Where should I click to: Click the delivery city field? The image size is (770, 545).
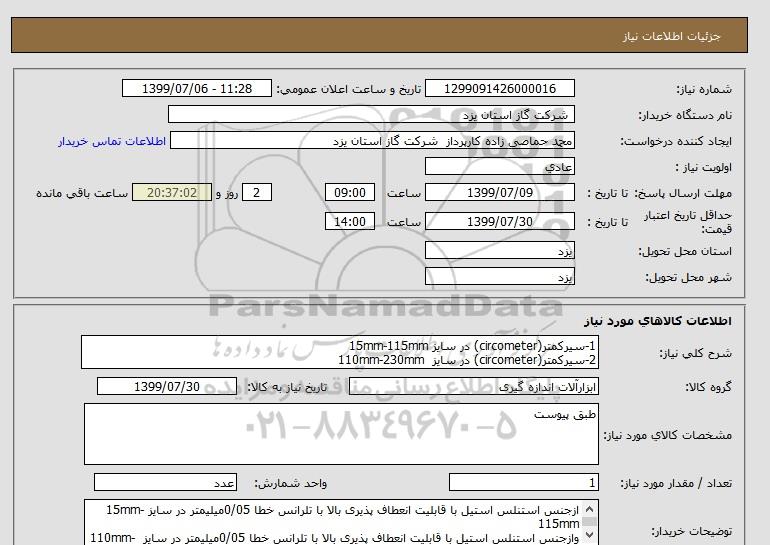pos(500,276)
